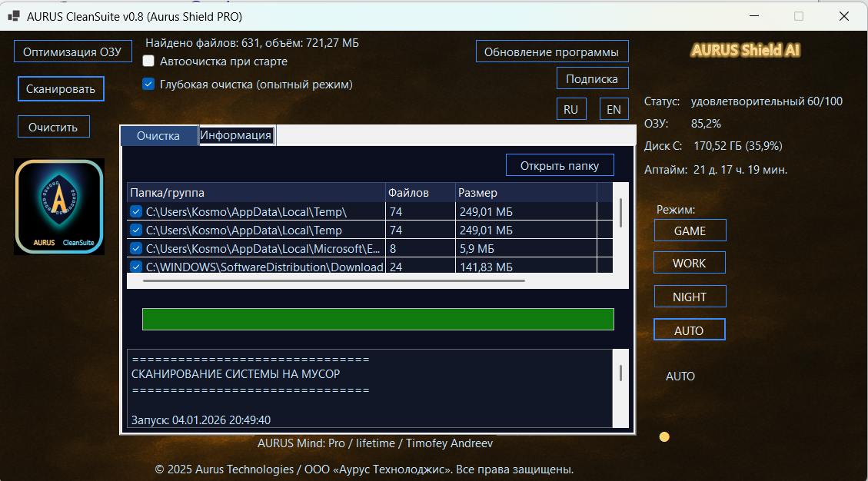Select GAME mode
Screen dimensions: 868x481
(x=690, y=231)
